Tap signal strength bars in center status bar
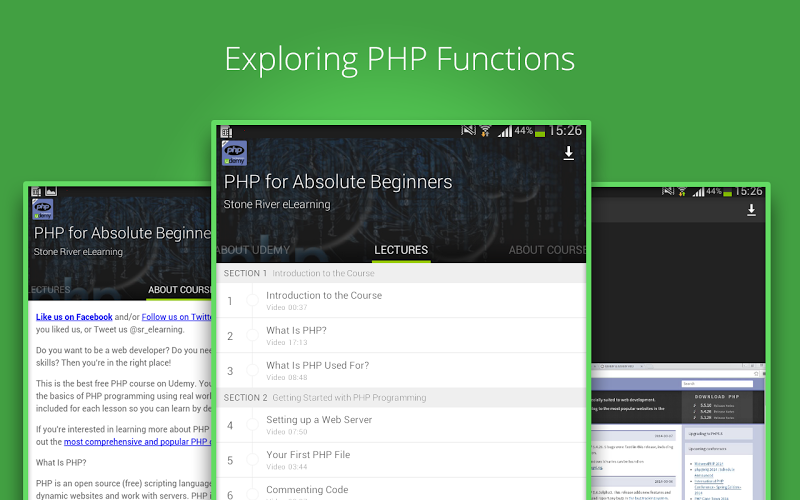The height and width of the screenshot is (500, 800). pos(505,132)
